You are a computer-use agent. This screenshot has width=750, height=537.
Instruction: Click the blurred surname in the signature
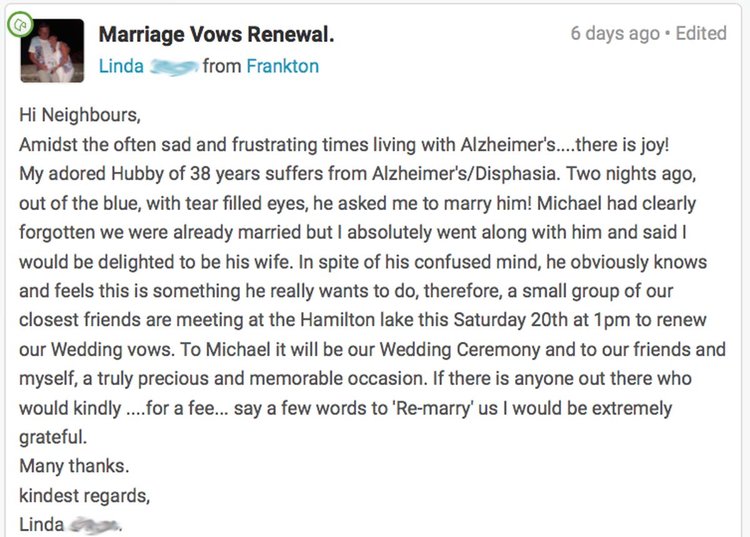tap(93, 525)
